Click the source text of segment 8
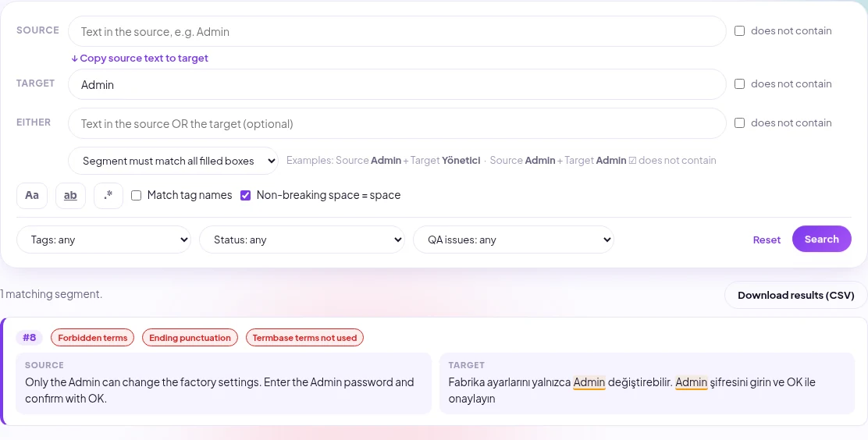This screenshot has width=868, height=440. click(x=219, y=390)
